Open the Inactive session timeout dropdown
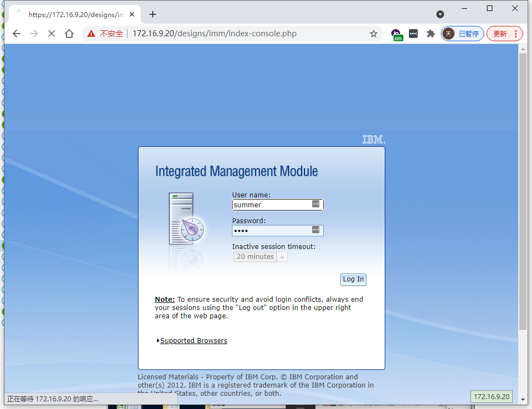Image resolution: width=532 pixels, height=409 pixels. (261, 257)
